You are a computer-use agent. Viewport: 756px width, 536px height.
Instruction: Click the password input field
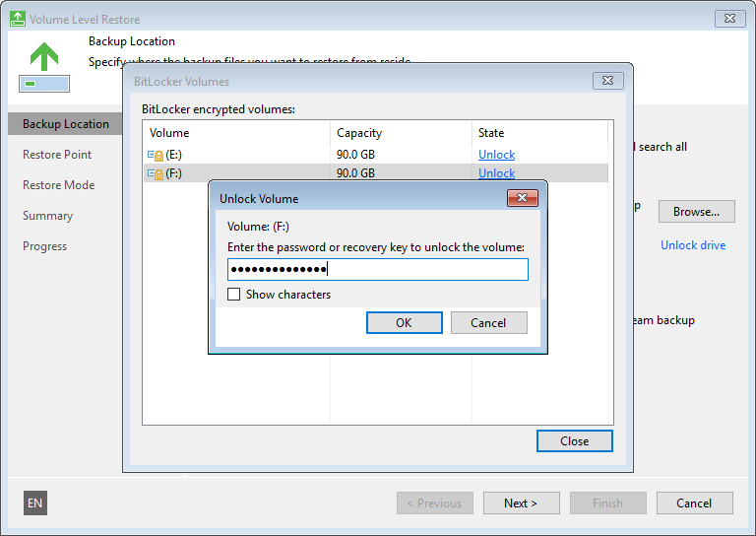378,269
